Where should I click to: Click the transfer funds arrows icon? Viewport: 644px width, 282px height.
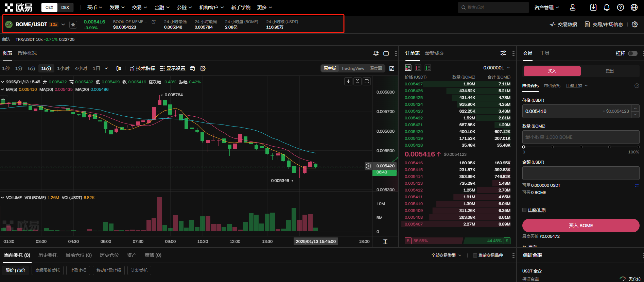637,185
